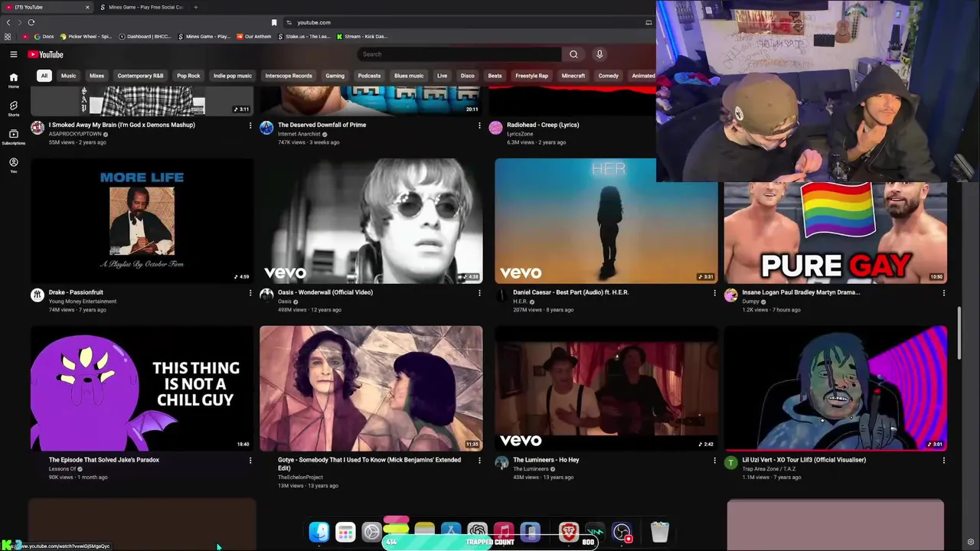Select the Gaming filter chip
The height and width of the screenshot is (551, 980).
[x=335, y=76]
